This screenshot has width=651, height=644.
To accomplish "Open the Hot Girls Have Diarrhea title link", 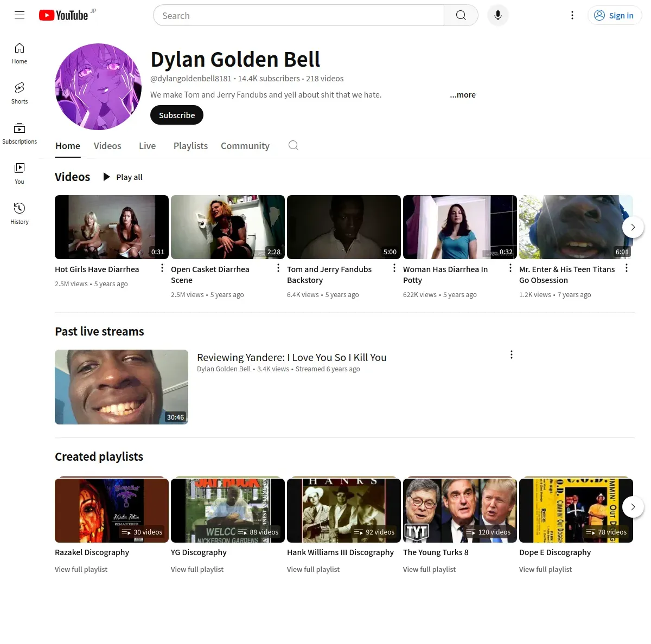I will (97, 269).
